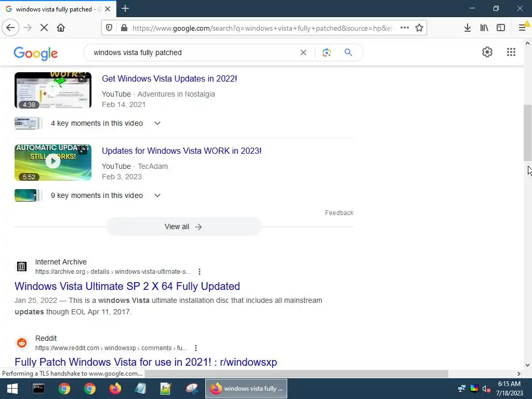The width and height of the screenshot is (532, 399).
Task: Click View all videos button
Action: [183, 227]
